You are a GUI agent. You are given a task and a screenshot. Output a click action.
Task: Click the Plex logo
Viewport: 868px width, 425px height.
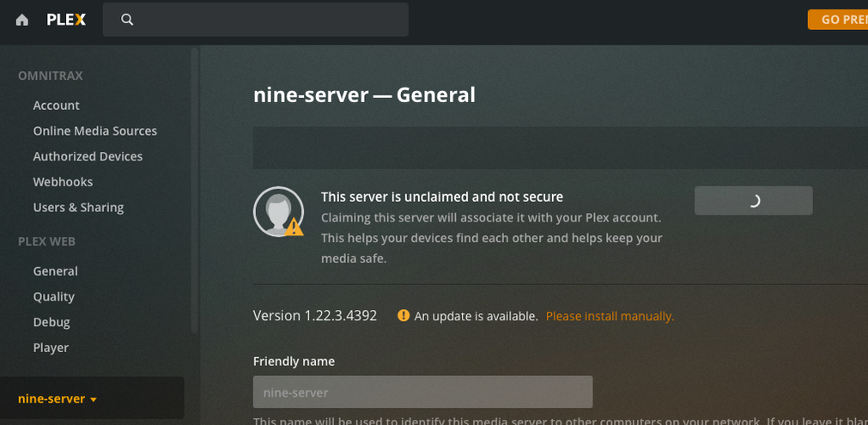click(66, 20)
